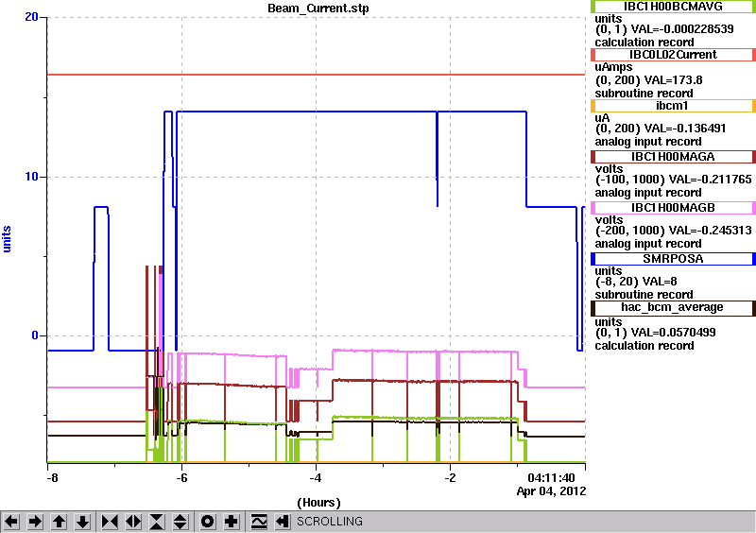Select the IBC0L02Current curve in legend
This screenshot has height=533, width=756.
coord(673,55)
